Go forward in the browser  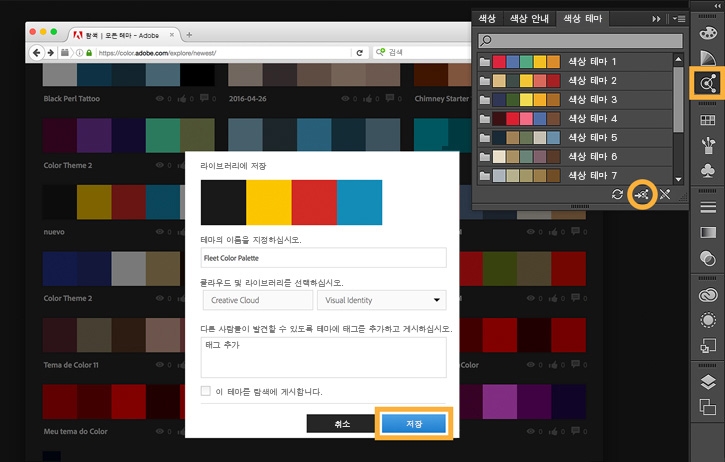(51, 53)
